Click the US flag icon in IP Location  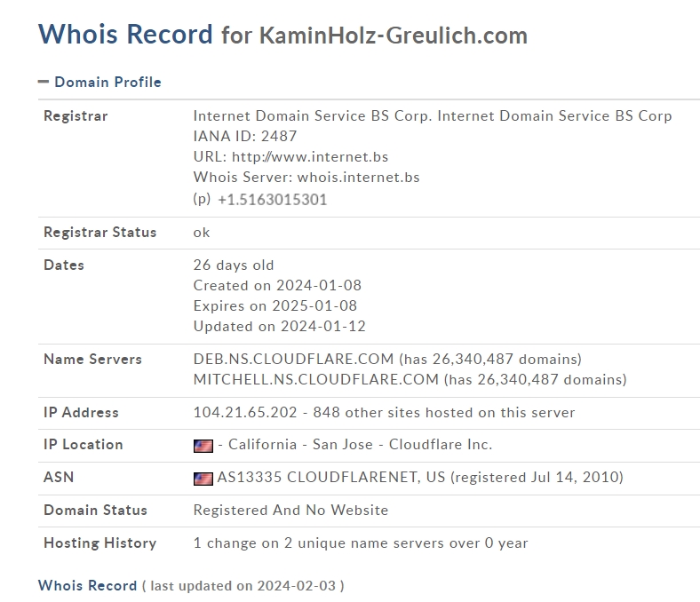(203, 446)
